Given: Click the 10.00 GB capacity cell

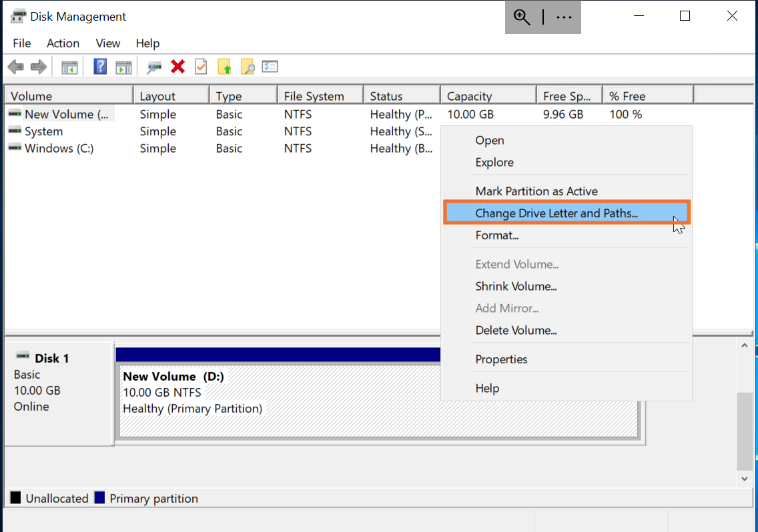Looking at the screenshot, I should pos(470,115).
